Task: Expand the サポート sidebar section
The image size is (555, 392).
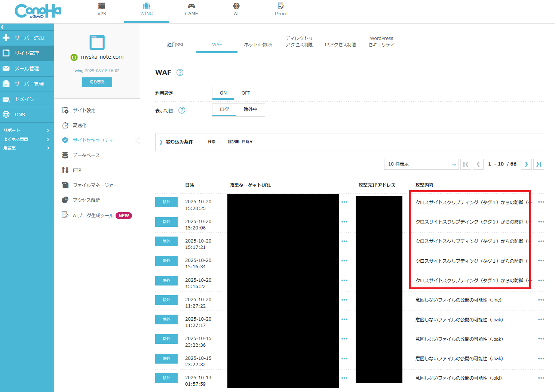Action: (x=26, y=130)
